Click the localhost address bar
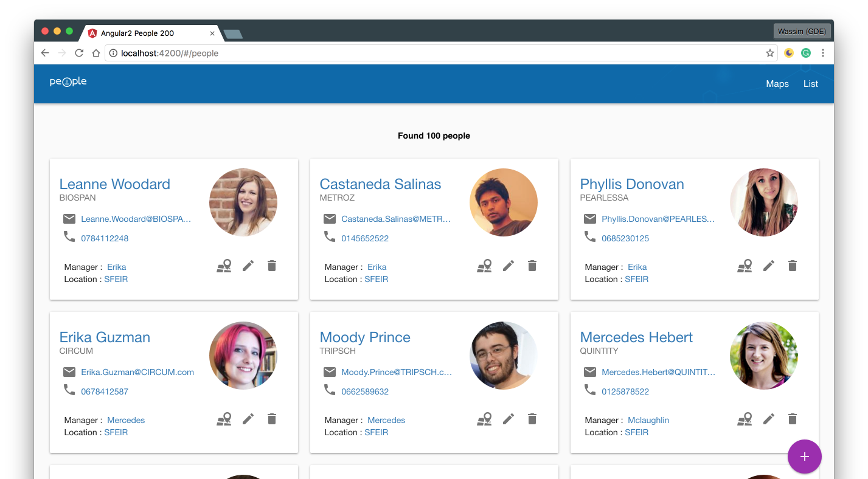 tap(426, 53)
